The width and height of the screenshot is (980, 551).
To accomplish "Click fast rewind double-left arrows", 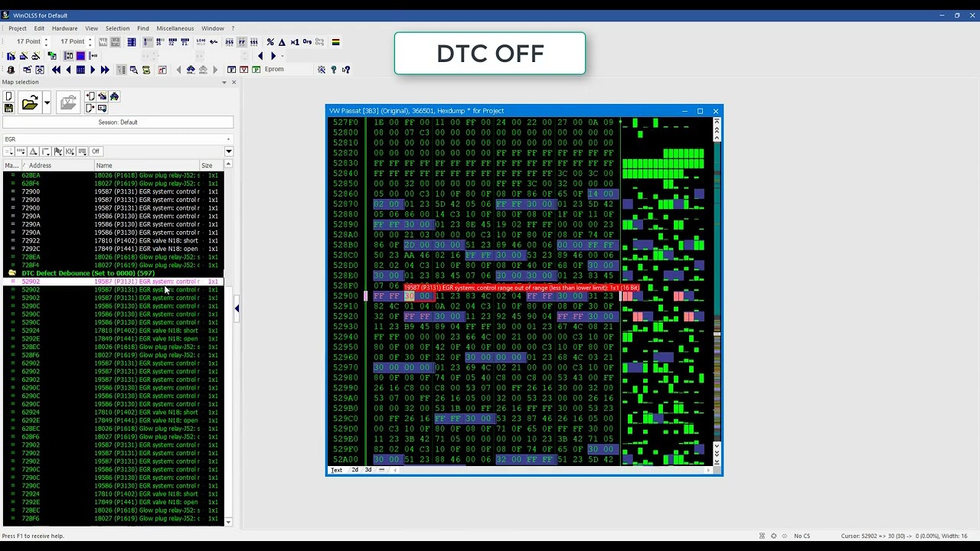I will 56,70.
